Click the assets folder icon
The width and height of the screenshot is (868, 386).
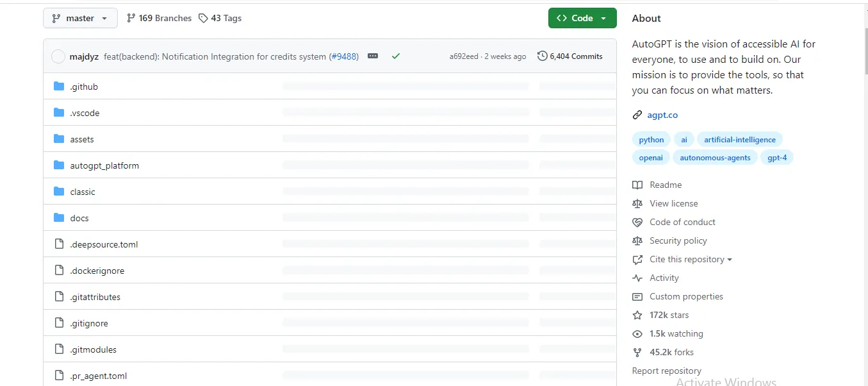[x=59, y=138]
